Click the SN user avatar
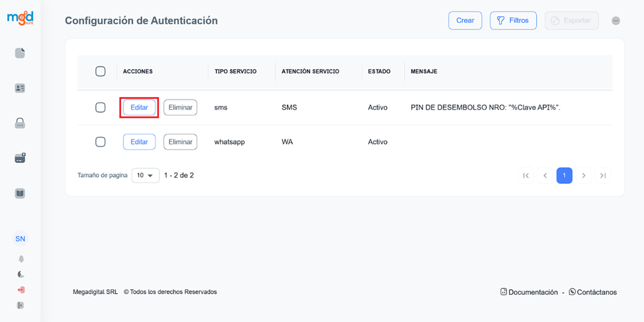This screenshot has width=644, height=322. 20,239
